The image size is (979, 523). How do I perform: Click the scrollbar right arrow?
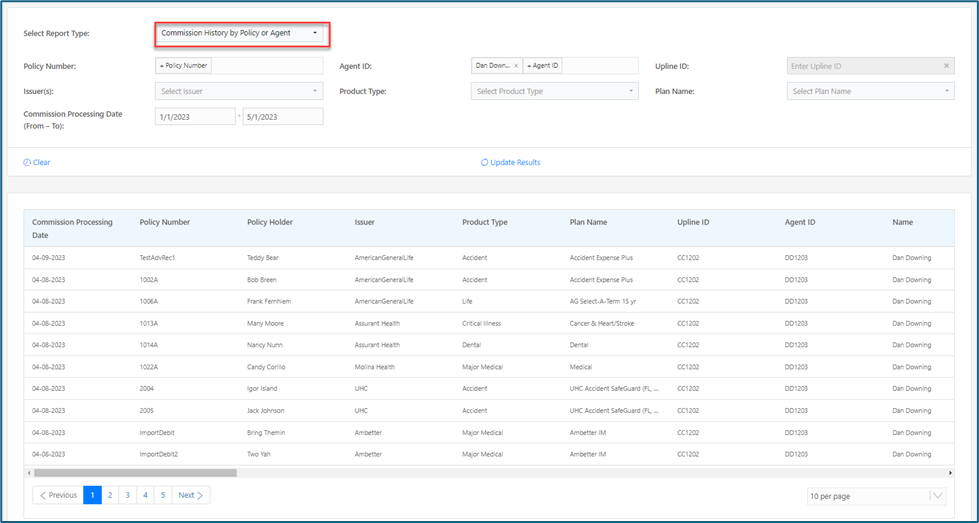[950, 473]
